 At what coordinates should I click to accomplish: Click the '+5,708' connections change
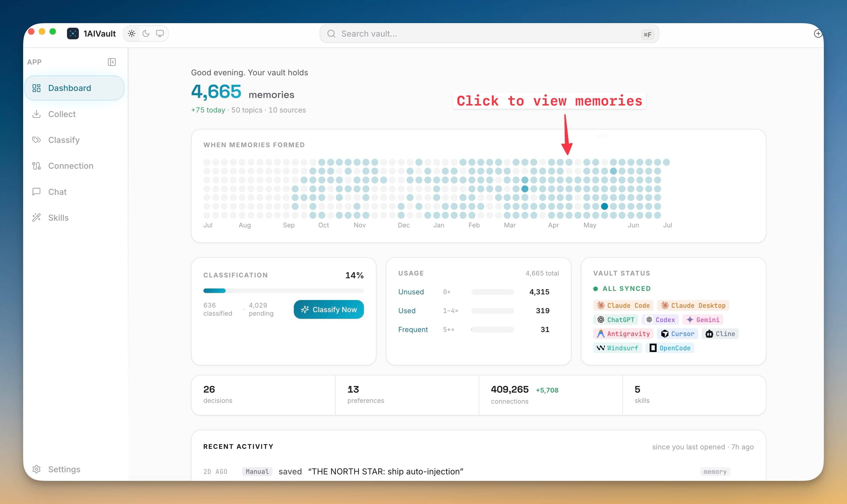coord(547,390)
